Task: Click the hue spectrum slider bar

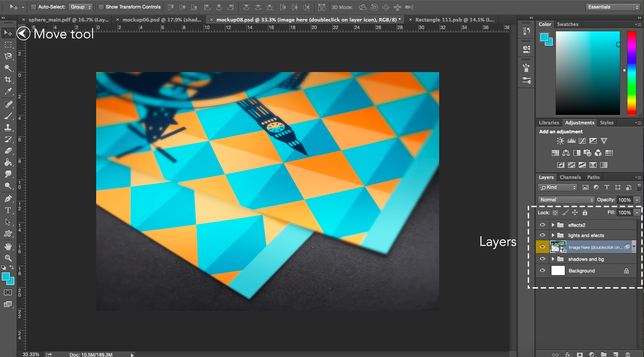Action: tap(631, 73)
